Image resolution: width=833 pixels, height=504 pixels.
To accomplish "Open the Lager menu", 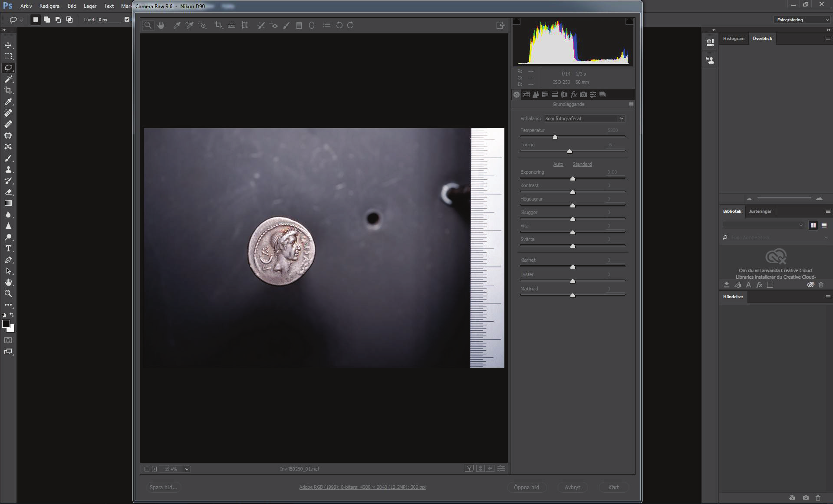I will pyautogui.click(x=90, y=6).
